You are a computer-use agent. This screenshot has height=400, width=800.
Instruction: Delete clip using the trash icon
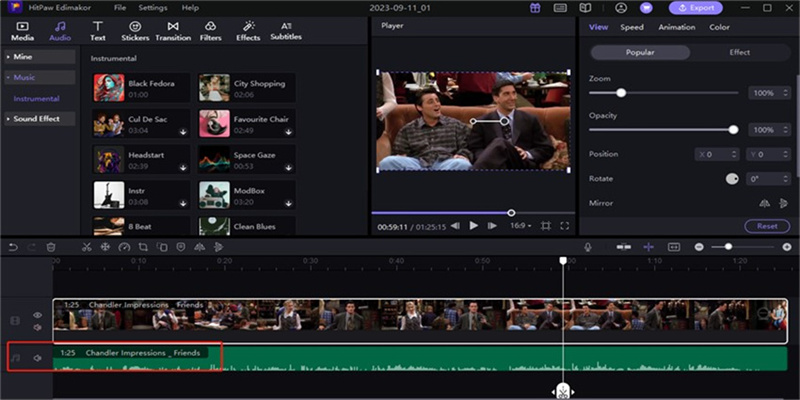click(51, 247)
